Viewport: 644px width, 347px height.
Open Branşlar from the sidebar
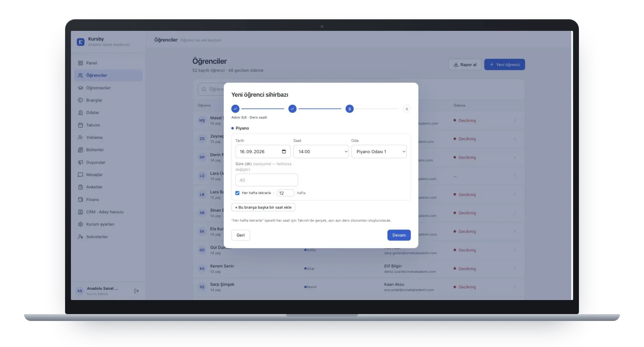click(108, 100)
